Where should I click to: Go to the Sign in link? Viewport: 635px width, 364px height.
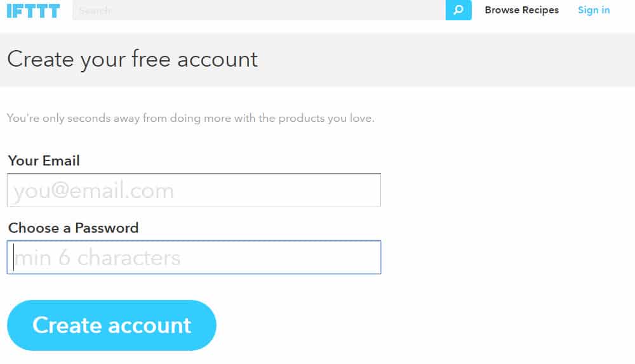(594, 10)
